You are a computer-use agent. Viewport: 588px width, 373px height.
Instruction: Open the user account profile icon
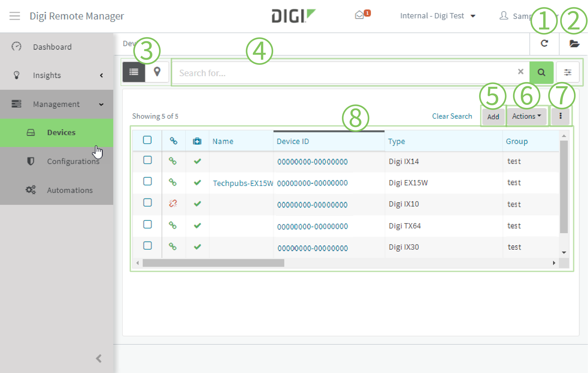[x=504, y=16]
